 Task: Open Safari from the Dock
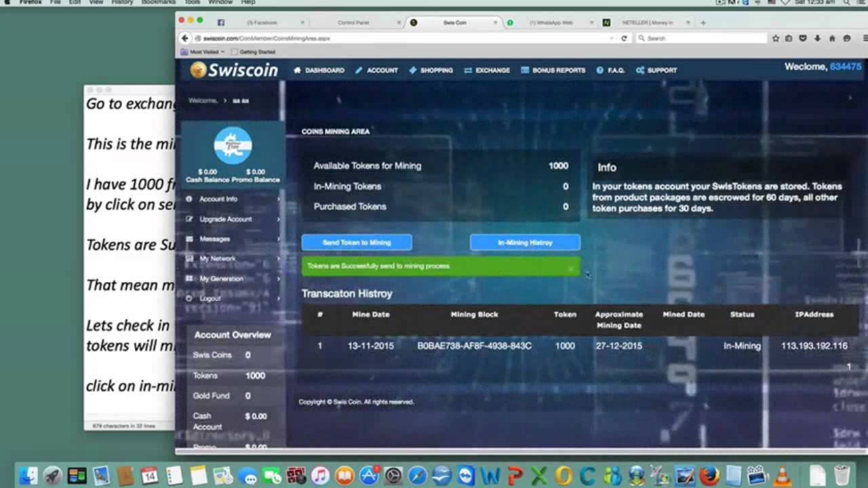(x=417, y=476)
